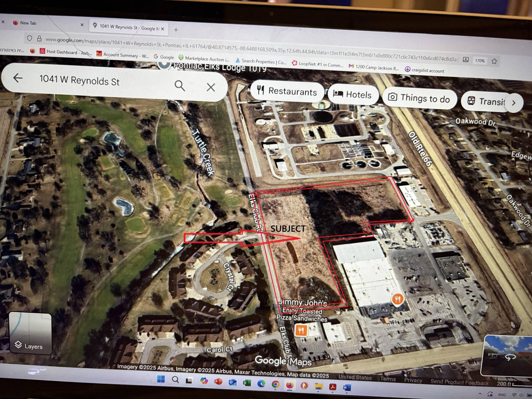Screen dimensions: 532x399
Task: Expand the system tray hidden icons
Action: 480,394
